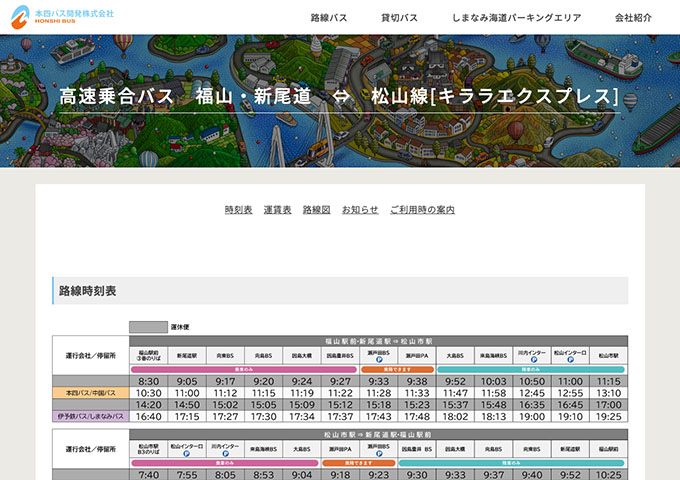This screenshot has width=680, height=480.
Task: Click the 14:20 departure time cell
Action: (x=149, y=405)
